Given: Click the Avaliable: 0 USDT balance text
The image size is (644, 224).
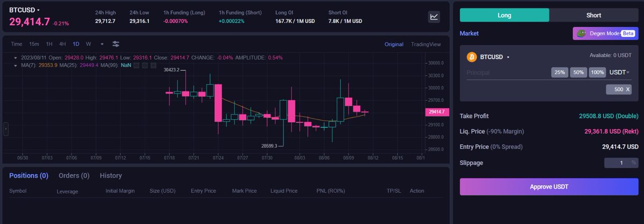Looking at the screenshot, I should coord(611,55).
